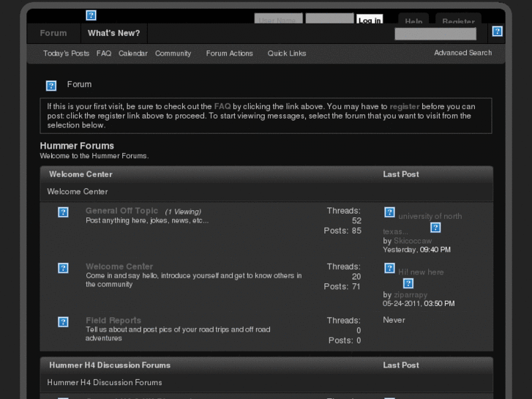Image resolution: width=532 pixels, height=399 pixels.
Task: Click the status icon for General Off Topic
Action: pos(63,212)
